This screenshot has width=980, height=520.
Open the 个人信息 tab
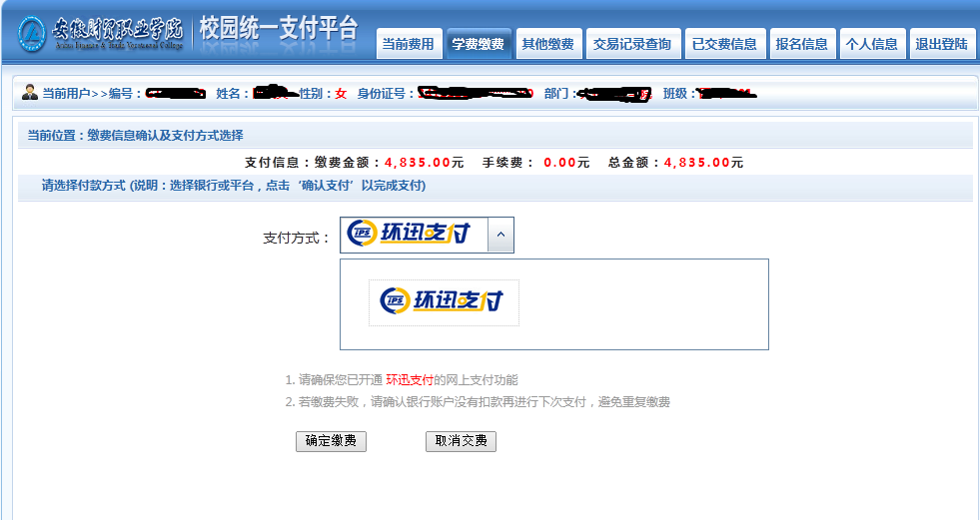tap(871, 44)
